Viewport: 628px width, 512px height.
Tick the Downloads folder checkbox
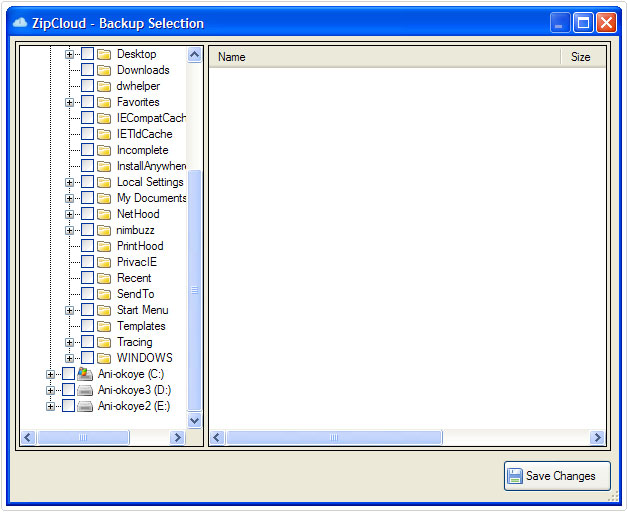pos(87,70)
